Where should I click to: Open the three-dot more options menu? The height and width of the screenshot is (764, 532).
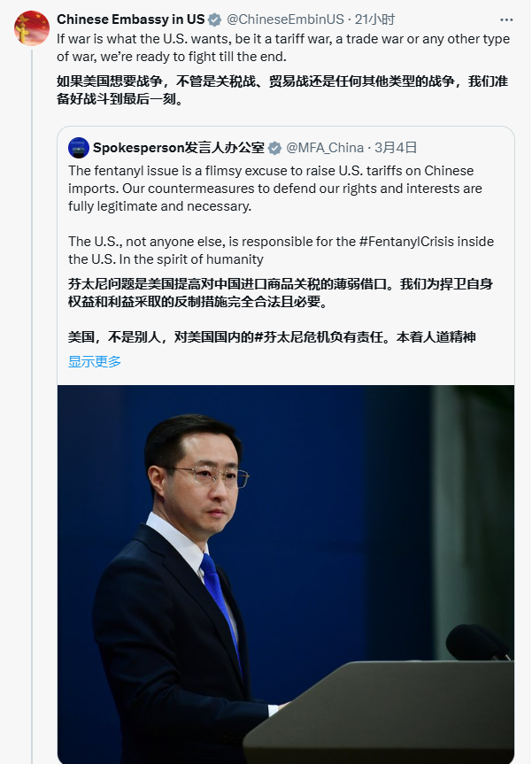coord(506,20)
